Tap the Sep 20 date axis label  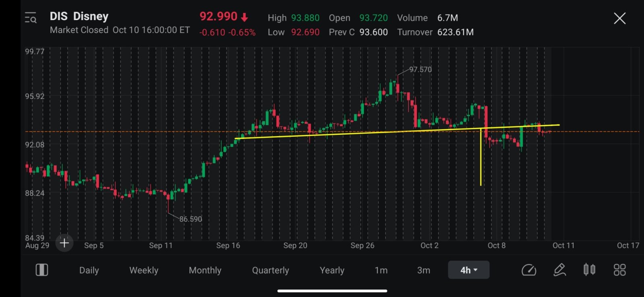click(295, 245)
